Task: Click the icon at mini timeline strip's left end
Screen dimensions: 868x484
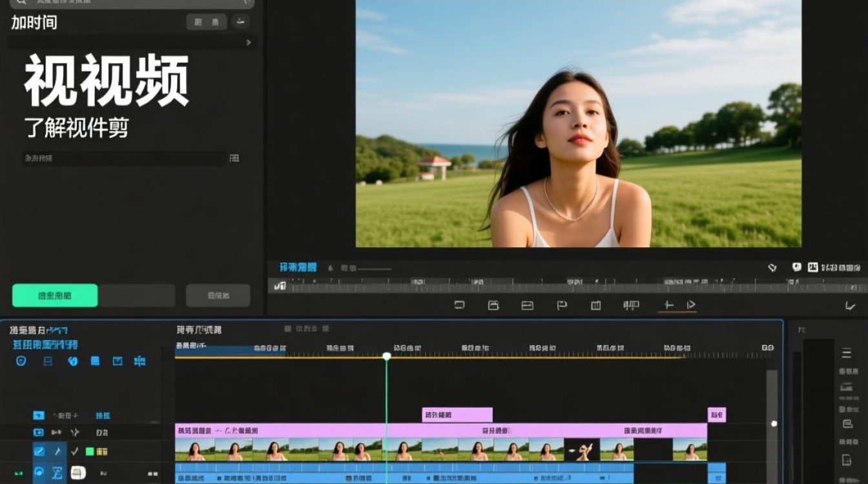Action: tap(280, 285)
